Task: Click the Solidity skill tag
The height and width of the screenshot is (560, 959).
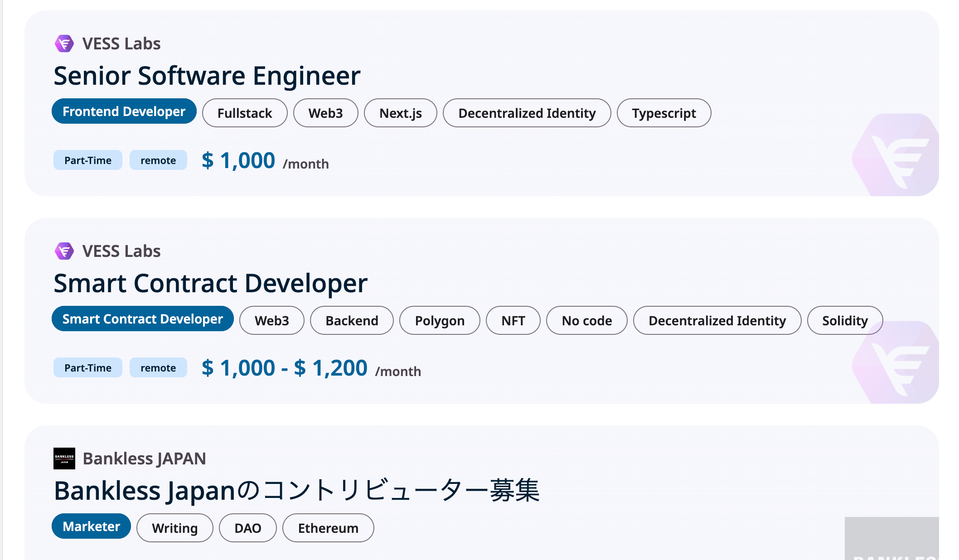Action: [844, 321]
